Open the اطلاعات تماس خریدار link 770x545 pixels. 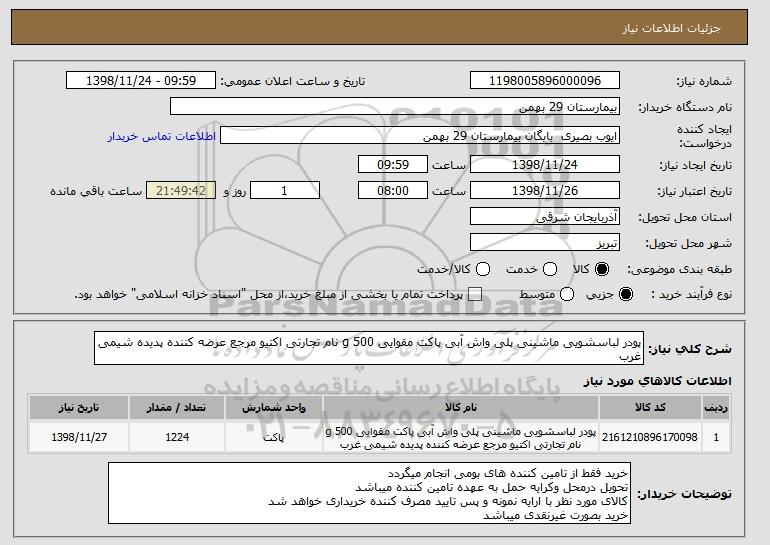click(x=162, y=136)
